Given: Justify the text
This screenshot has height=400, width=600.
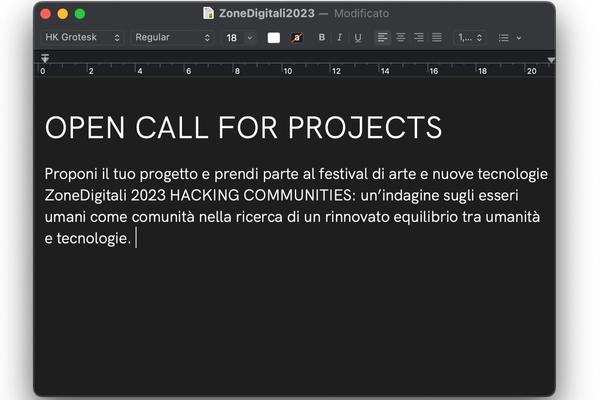Looking at the screenshot, I should (x=437, y=38).
